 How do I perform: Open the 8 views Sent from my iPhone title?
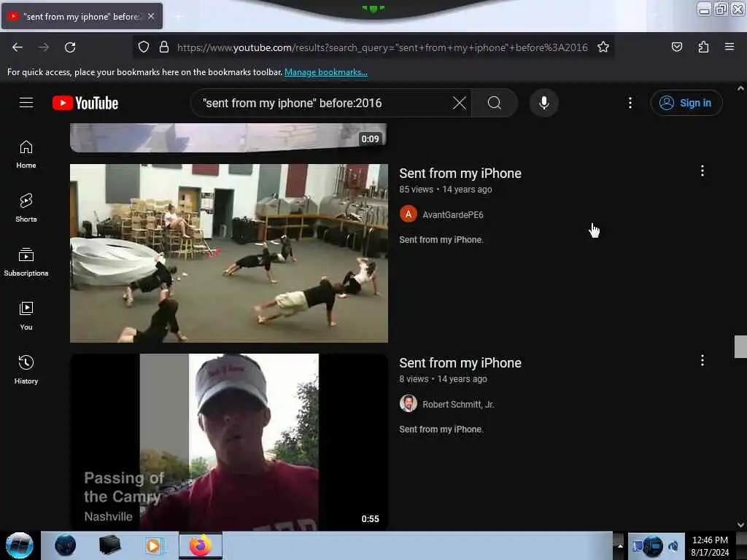pyautogui.click(x=460, y=363)
